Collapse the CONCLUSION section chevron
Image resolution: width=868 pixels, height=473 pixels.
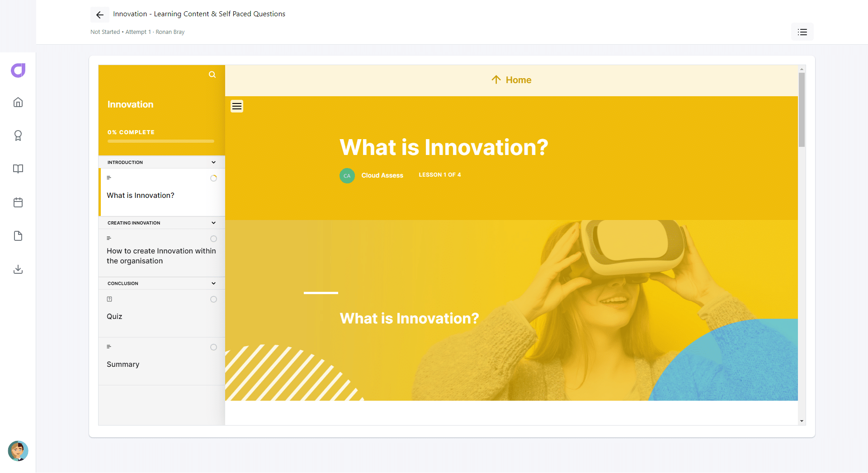tap(214, 283)
